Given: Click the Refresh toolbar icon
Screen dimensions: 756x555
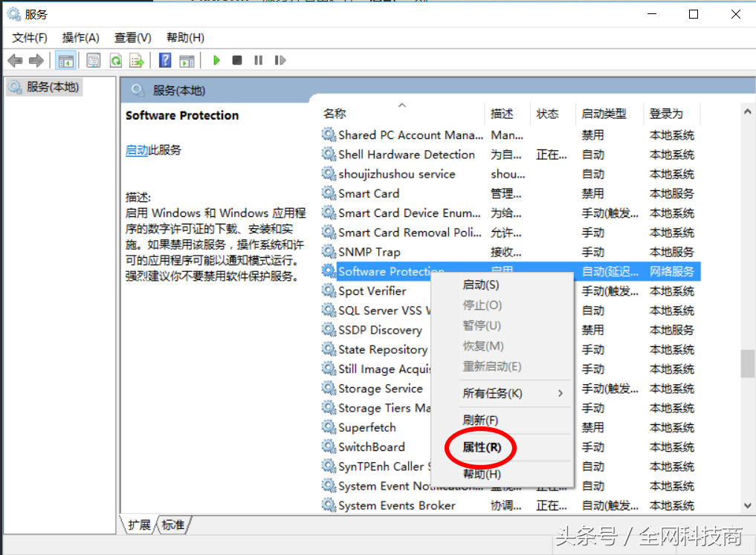Looking at the screenshot, I should click(116, 61).
